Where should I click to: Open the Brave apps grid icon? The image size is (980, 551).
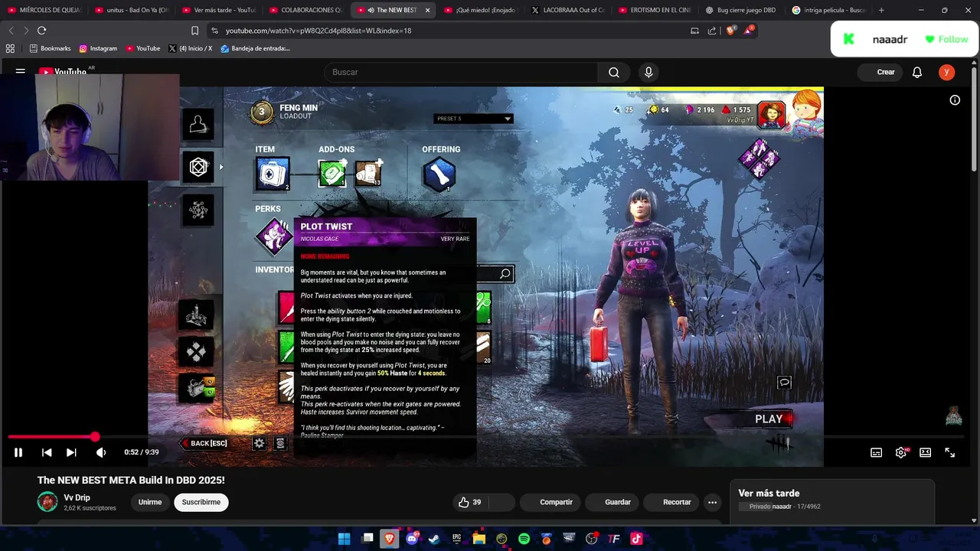[10, 48]
